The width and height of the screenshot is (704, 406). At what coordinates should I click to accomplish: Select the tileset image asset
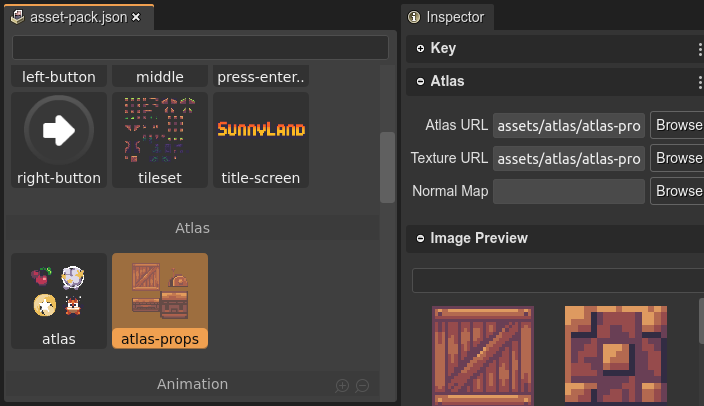tap(160, 140)
